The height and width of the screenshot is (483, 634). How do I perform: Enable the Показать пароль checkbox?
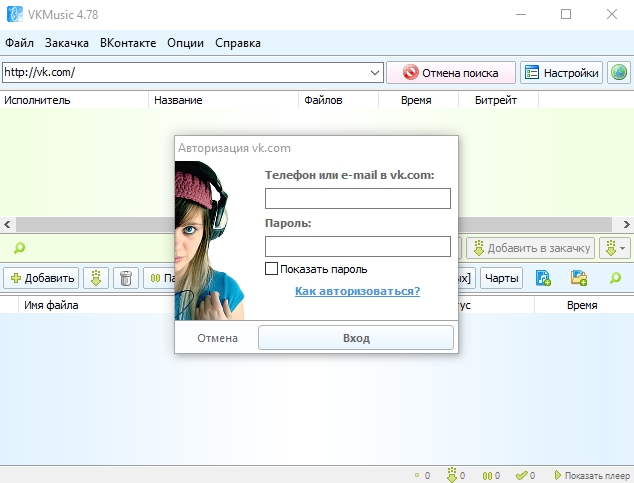click(x=271, y=269)
